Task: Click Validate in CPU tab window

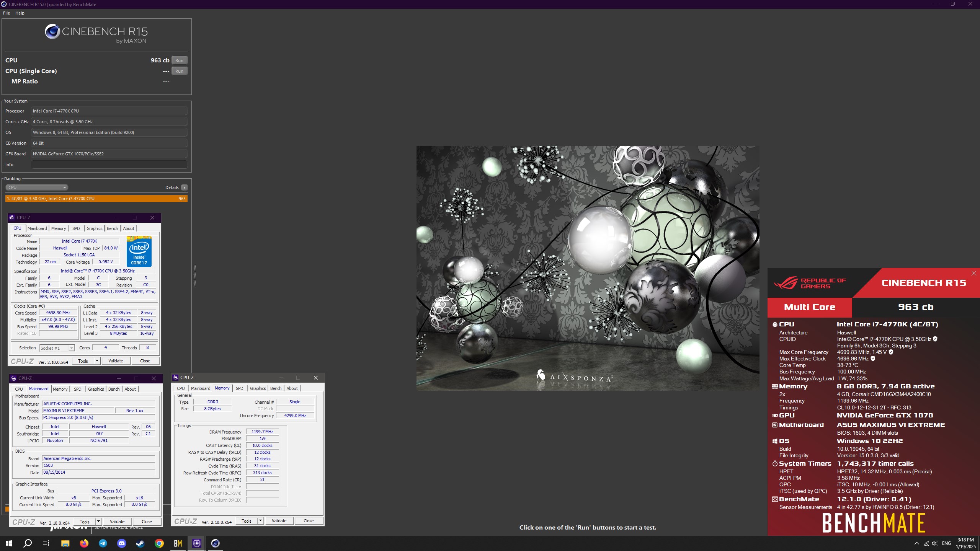Action: 116,361
